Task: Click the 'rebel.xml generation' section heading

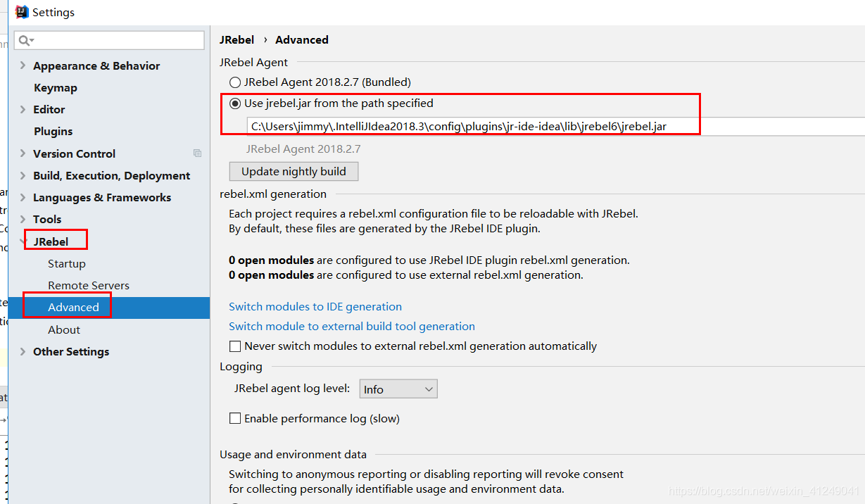Action: click(x=273, y=194)
